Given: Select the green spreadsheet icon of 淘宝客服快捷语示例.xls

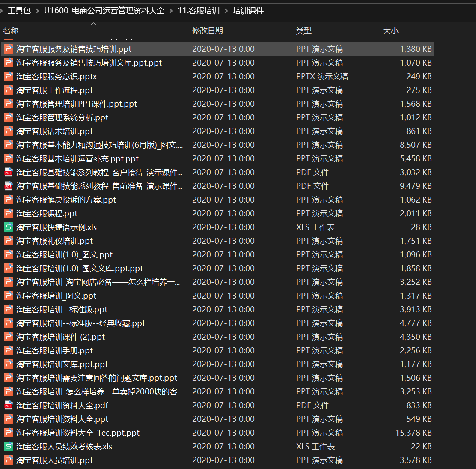Looking at the screenshot, I should [x=9, y=227].
